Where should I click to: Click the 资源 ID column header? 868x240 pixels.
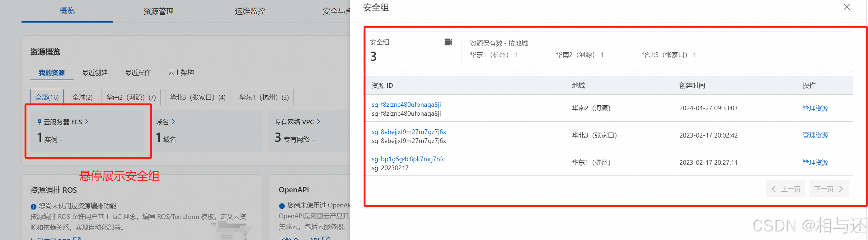(382, 86)
